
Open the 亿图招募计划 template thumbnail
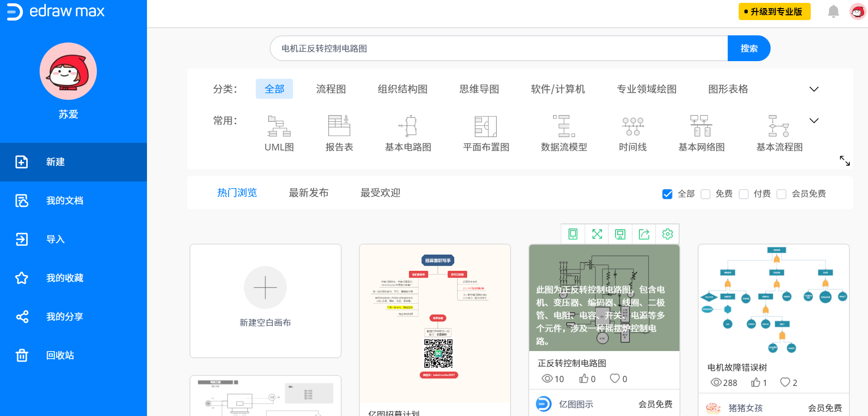(x=435, y=323)
